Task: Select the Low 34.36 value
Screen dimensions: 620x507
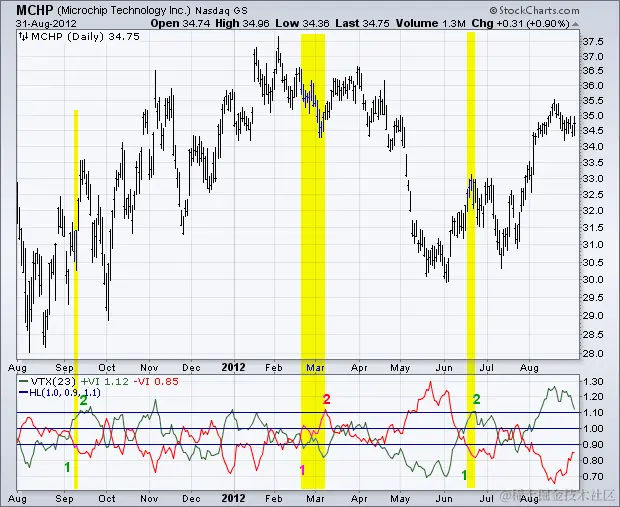Action: (302, 23)
